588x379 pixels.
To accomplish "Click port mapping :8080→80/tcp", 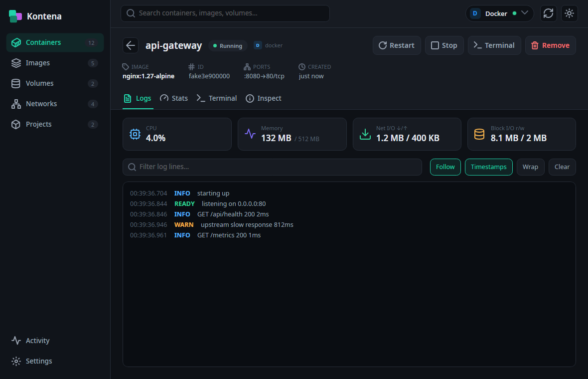I will (x=265, y=76).
